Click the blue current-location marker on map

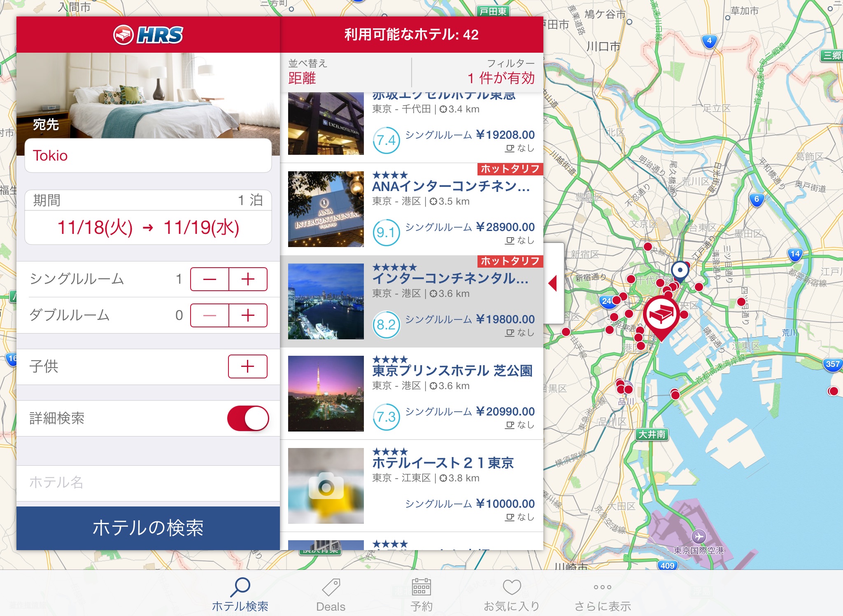tap(680, 271)
